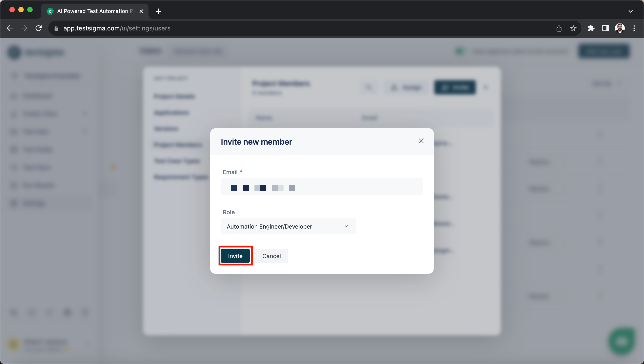
Task: Focus the Email input field
Action: [x=322, y=187]
